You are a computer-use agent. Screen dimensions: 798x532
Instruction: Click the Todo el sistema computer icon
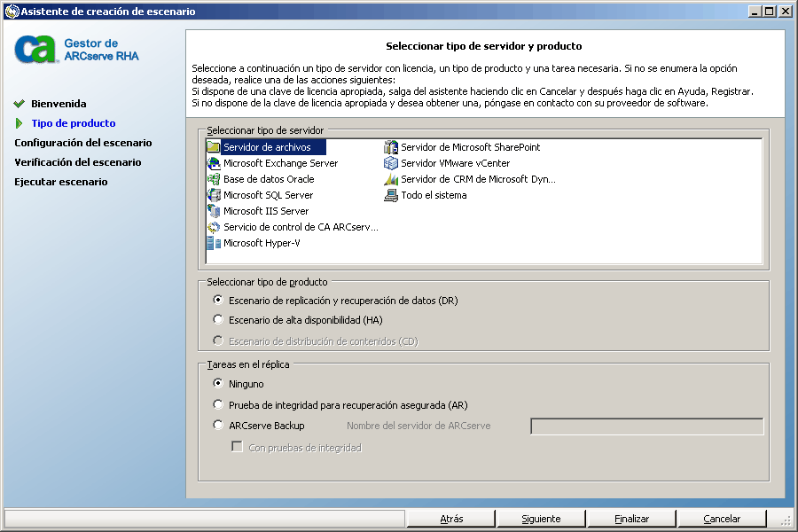[x=391, y=195]
